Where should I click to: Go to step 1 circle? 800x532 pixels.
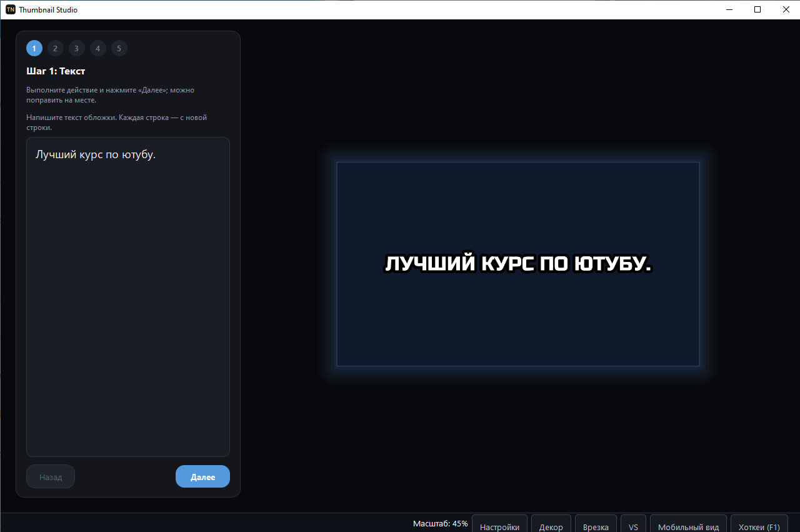[34, 48]
